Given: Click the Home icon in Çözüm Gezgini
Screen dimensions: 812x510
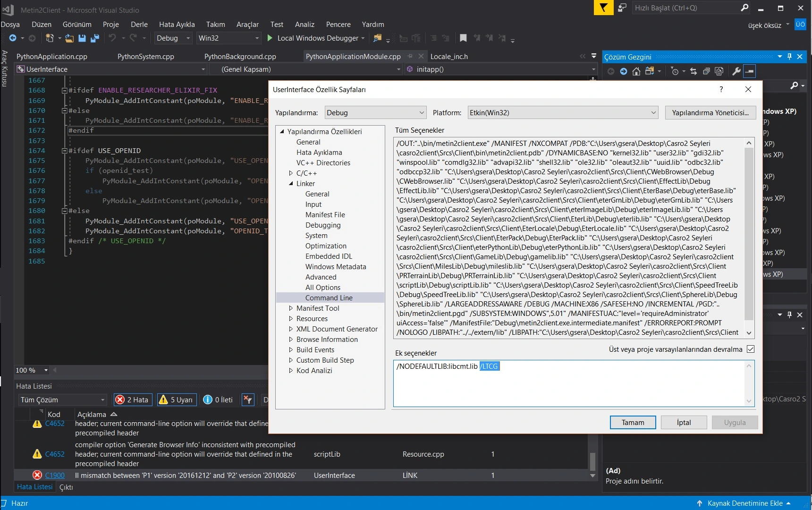Looking at the screenshot, I should coord(636,71).
